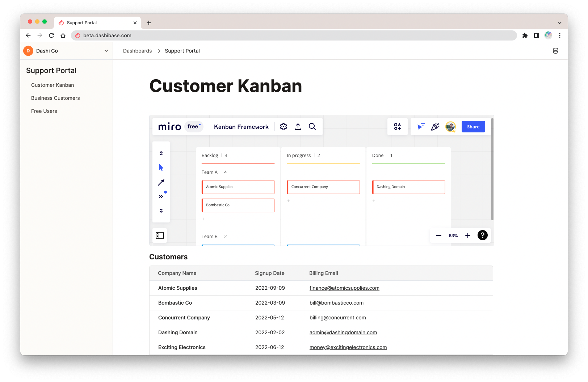Viewport: 588px width, 382px height.
Task: Expand browser tab search chevron
Action: (560, 23)
